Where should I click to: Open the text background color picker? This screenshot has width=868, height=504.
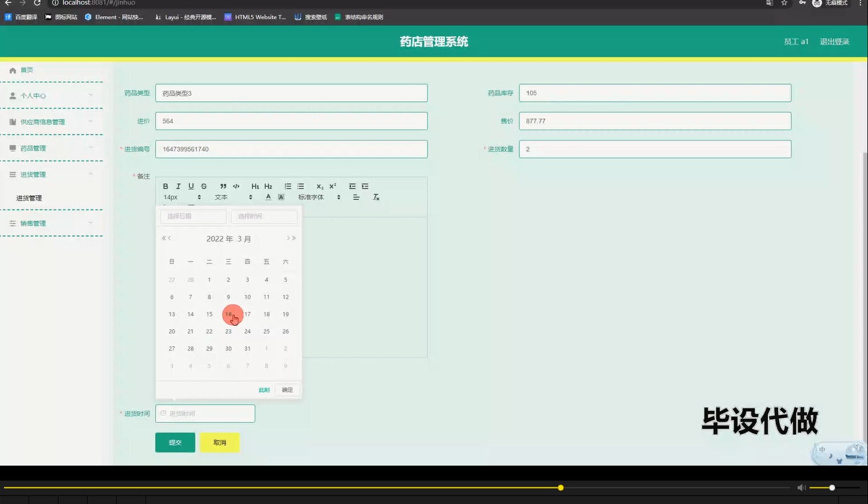[281, 197]
